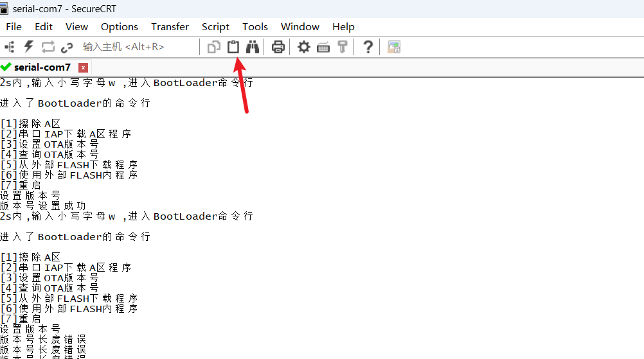Click the Keymap Editor keyboard icon
Screen dimensions: 644x359
click(323, 47)
